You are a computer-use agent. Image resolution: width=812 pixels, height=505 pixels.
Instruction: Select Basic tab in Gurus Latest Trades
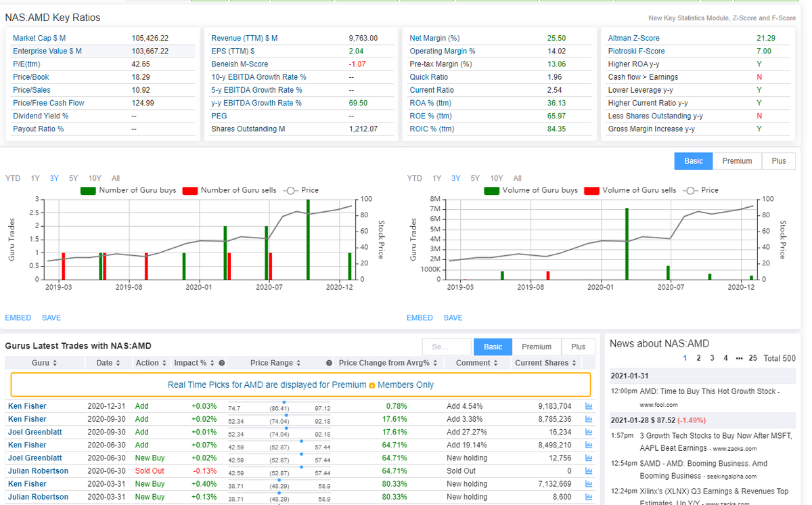(x=493, y=347)
